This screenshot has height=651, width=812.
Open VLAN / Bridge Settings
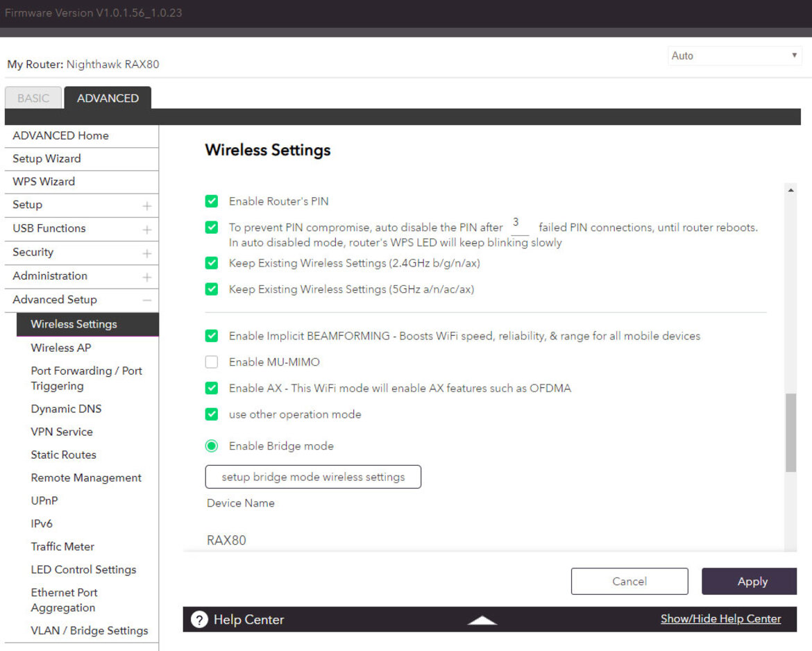(x=89, y=630)
